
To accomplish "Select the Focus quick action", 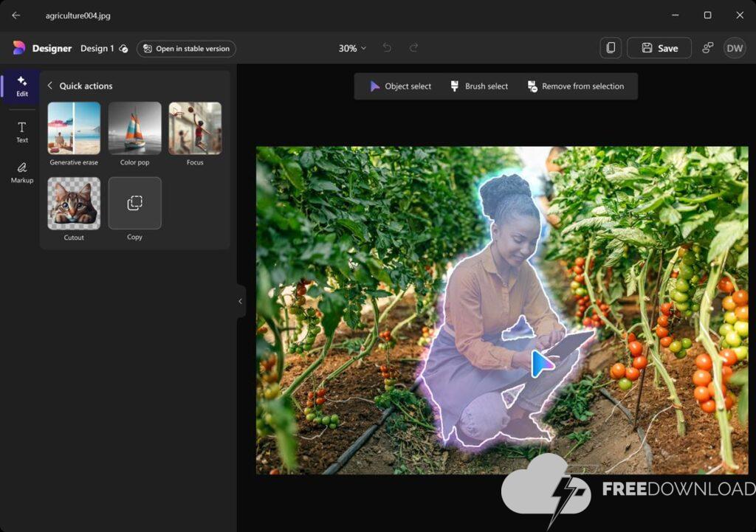I will 195,128.
